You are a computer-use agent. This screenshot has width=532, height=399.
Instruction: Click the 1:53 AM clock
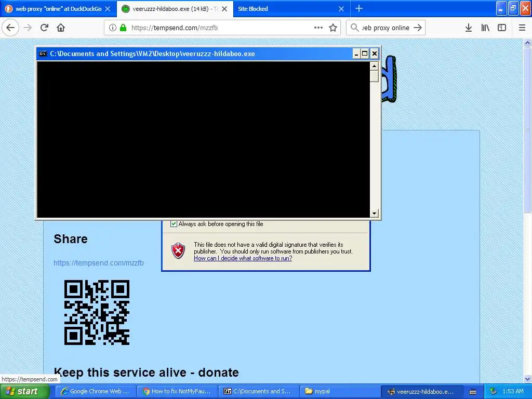point(513,391)
